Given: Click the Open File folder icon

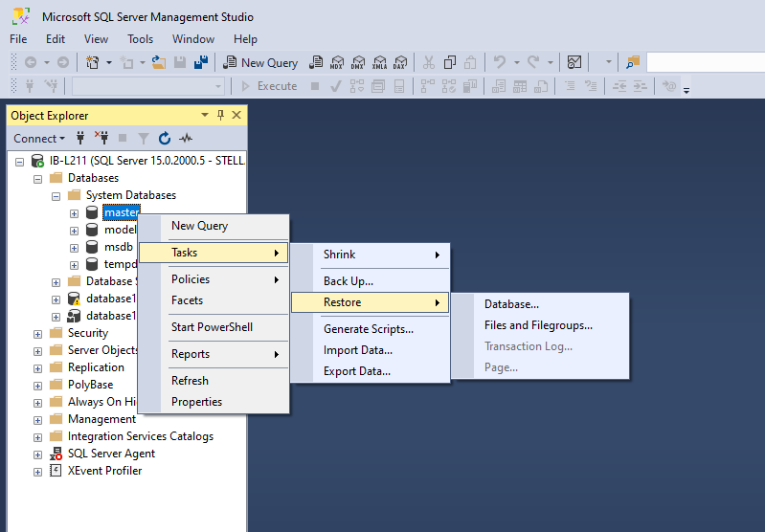Looking at the screenshot, I should coord(159,62).
